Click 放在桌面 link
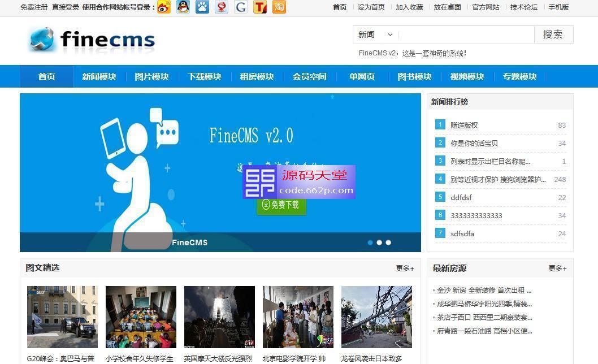The width and height of the screenshot is (598, 364). click(447, 7)
